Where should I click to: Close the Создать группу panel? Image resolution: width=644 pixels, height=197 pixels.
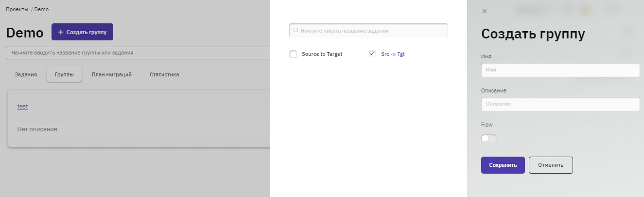tap(484, 11)
